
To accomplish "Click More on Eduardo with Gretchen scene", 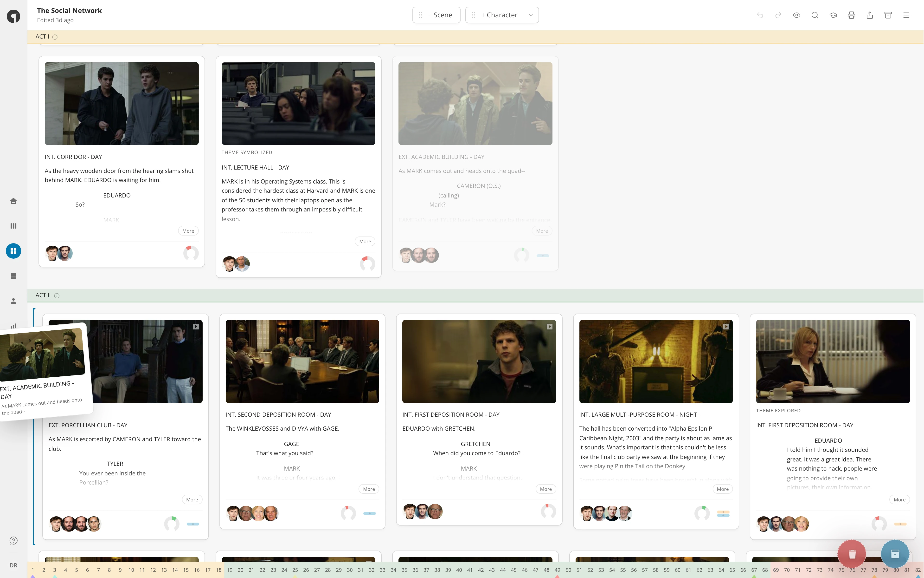I will click(x=546, y=489).
